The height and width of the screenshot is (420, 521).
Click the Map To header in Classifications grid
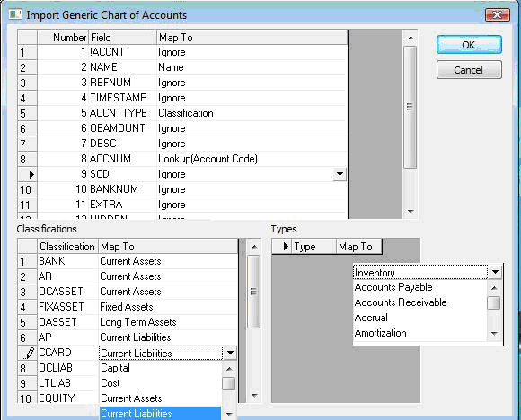[x=168, y=247]
